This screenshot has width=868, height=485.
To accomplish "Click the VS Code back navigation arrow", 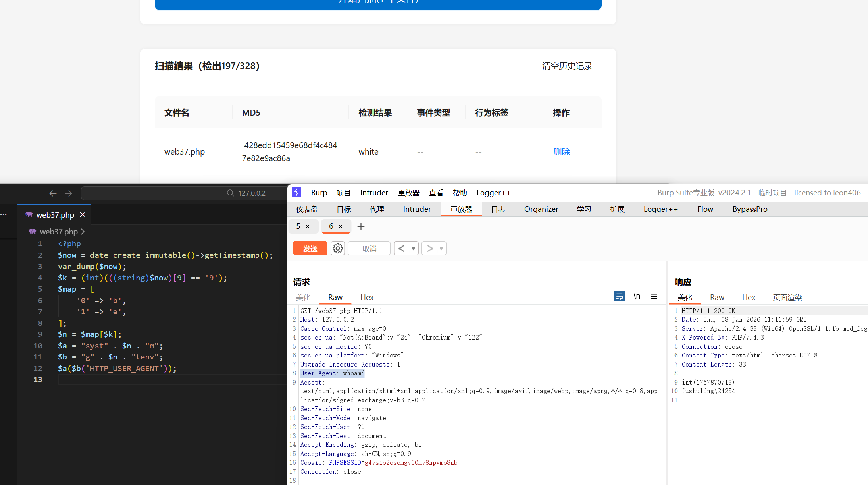I will [x=53, y=193].
